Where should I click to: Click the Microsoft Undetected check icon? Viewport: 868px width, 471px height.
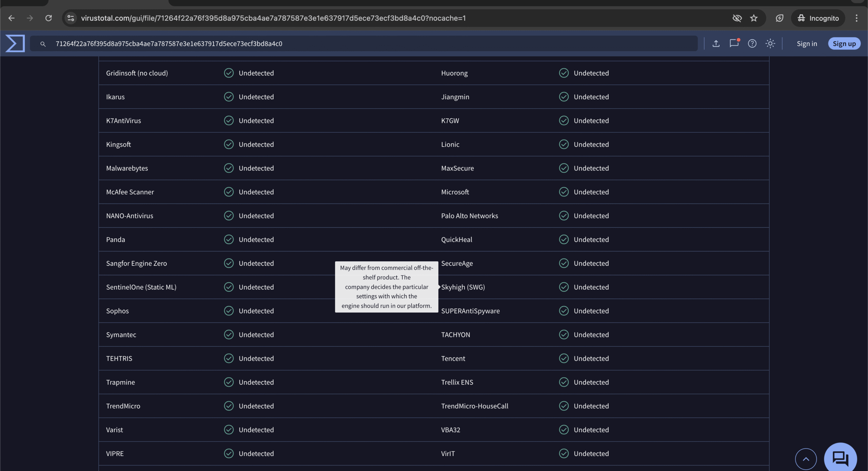[564, 192]
